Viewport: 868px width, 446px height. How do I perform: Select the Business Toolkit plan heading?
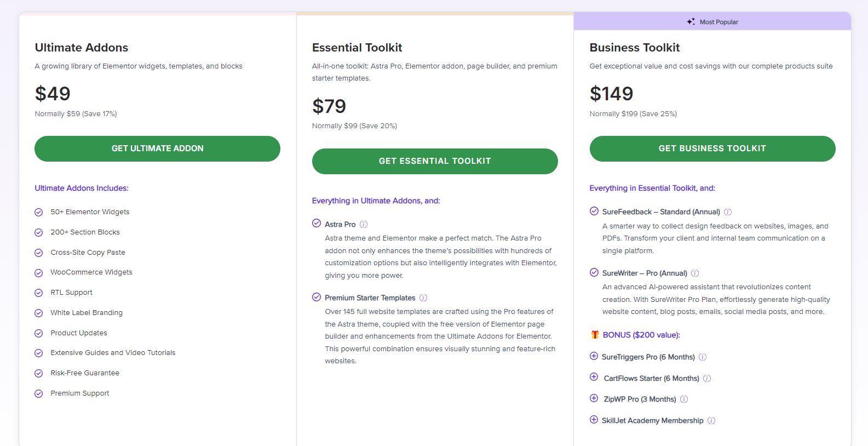[x=635, y=48]
